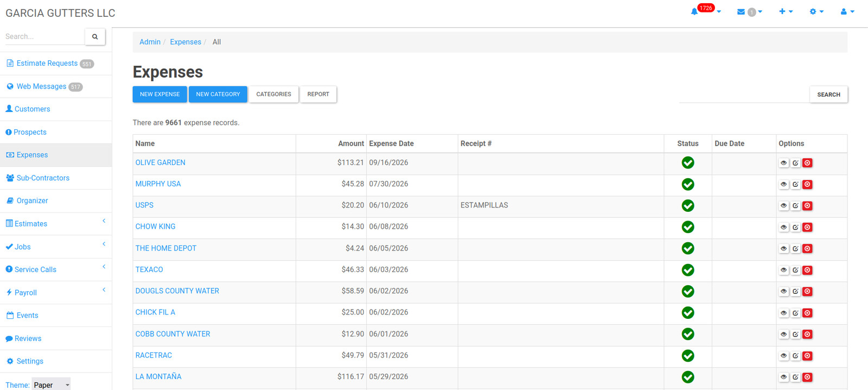View the CHICK FIL A expense eye icon
Screen dimensions: 868x390
783,313
